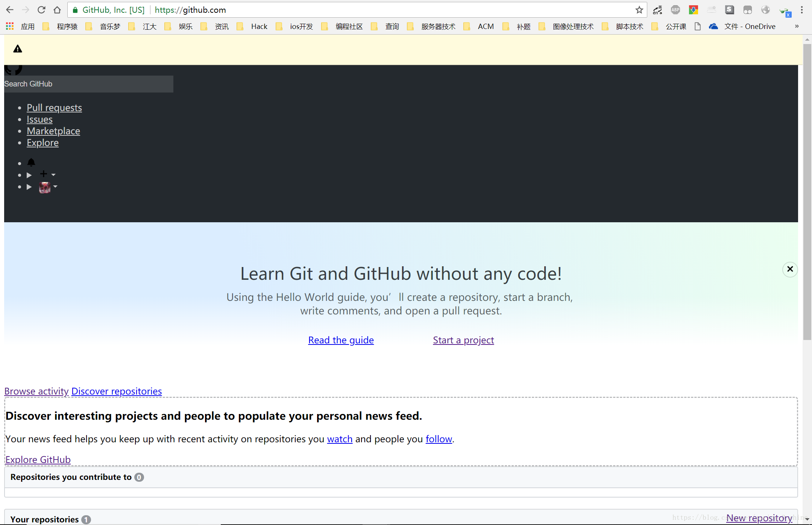The height and width of the screenshot is (525, 812).
Task: Open the 查询 bookmark folder
Action: (x=385, y=26)
